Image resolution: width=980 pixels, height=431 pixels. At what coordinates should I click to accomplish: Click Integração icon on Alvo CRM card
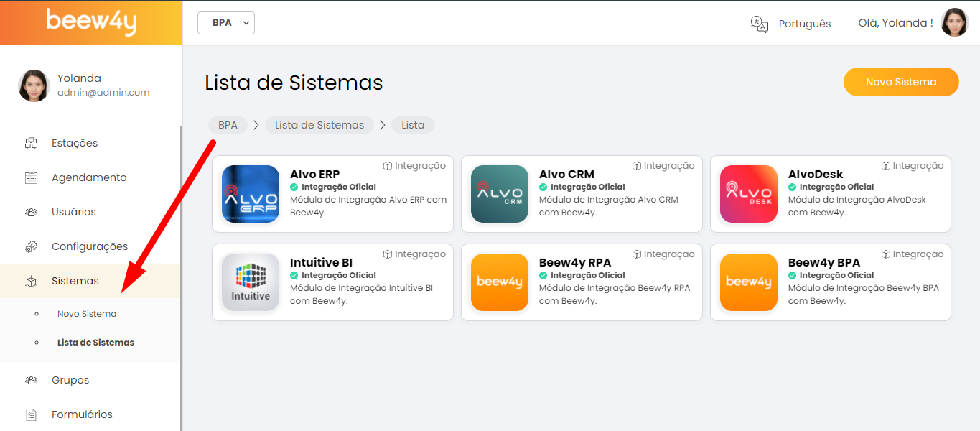click(x=637, y=166)
